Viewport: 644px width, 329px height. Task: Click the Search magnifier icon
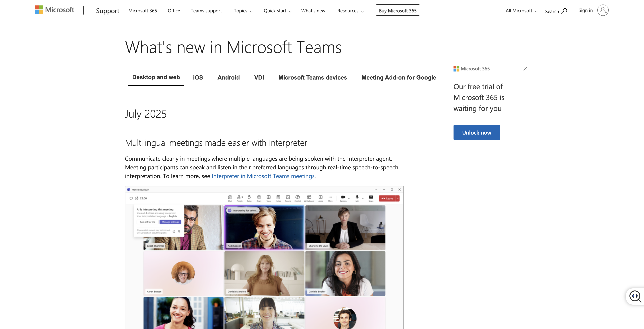click(564, 11)
